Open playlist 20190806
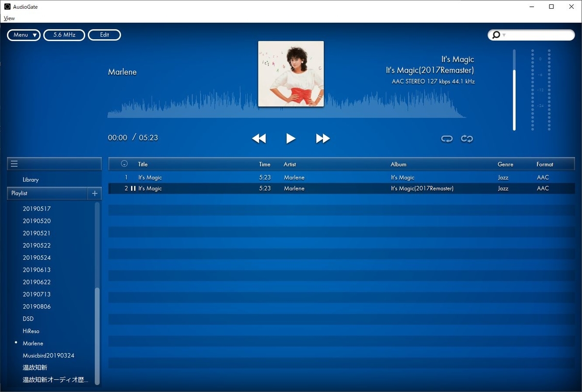The image size is (582, 392). pos(37,307)
